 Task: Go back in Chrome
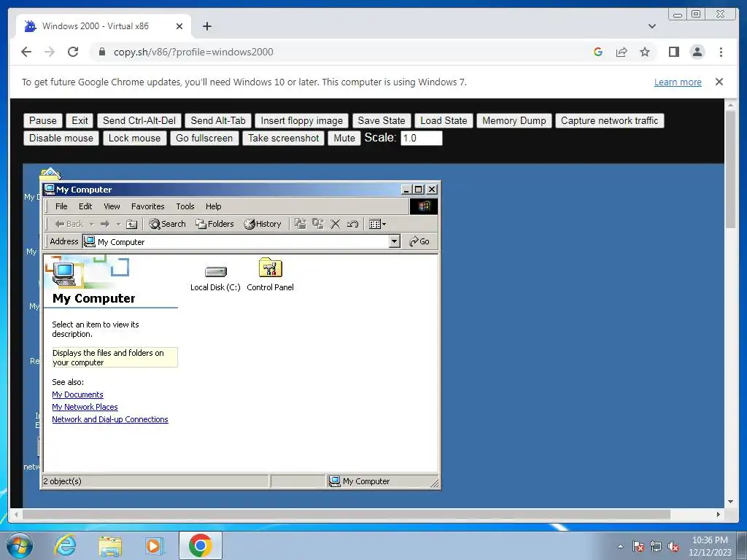pyautogui.click(x=26, y=52)
